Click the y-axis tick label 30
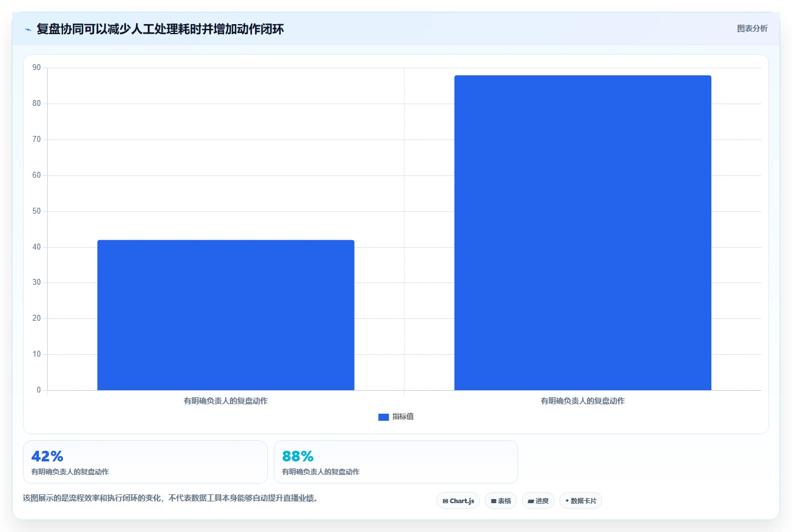 [37, 282]
